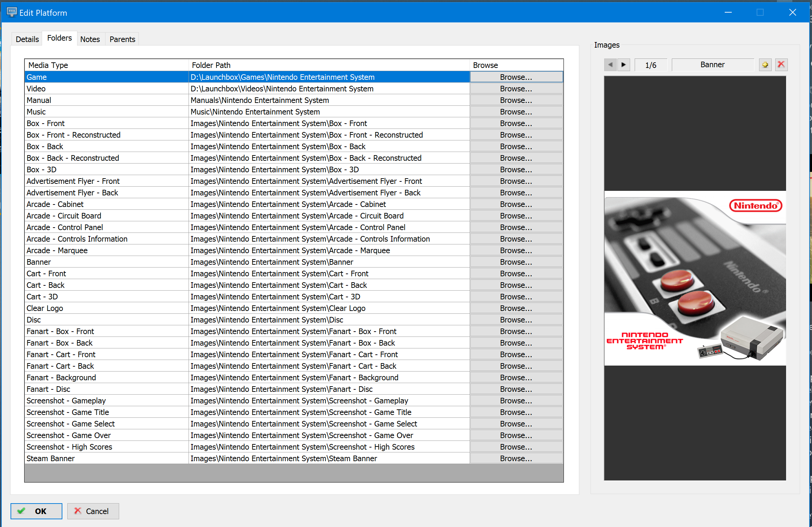
Task: Click the Cancel button
Action: point(93,511)
